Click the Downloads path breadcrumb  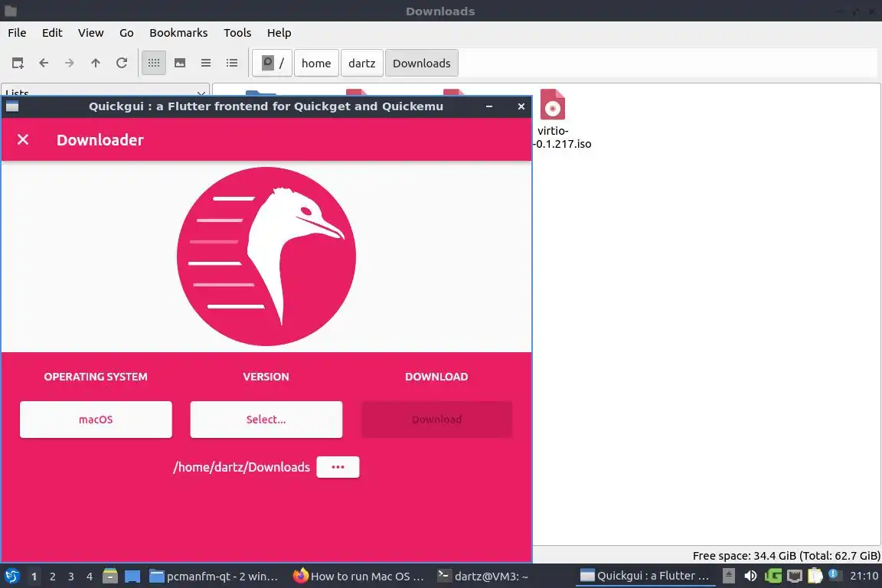[421, 63]
